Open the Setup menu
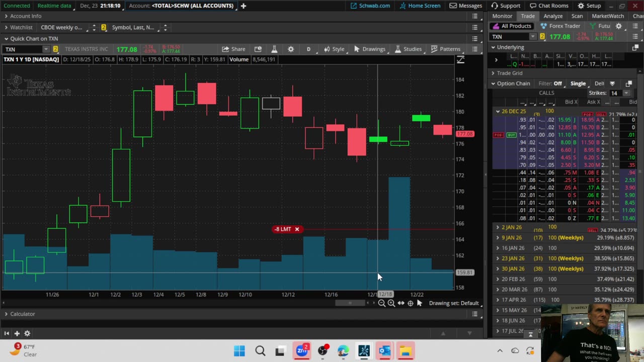 [x=589, y=6]
